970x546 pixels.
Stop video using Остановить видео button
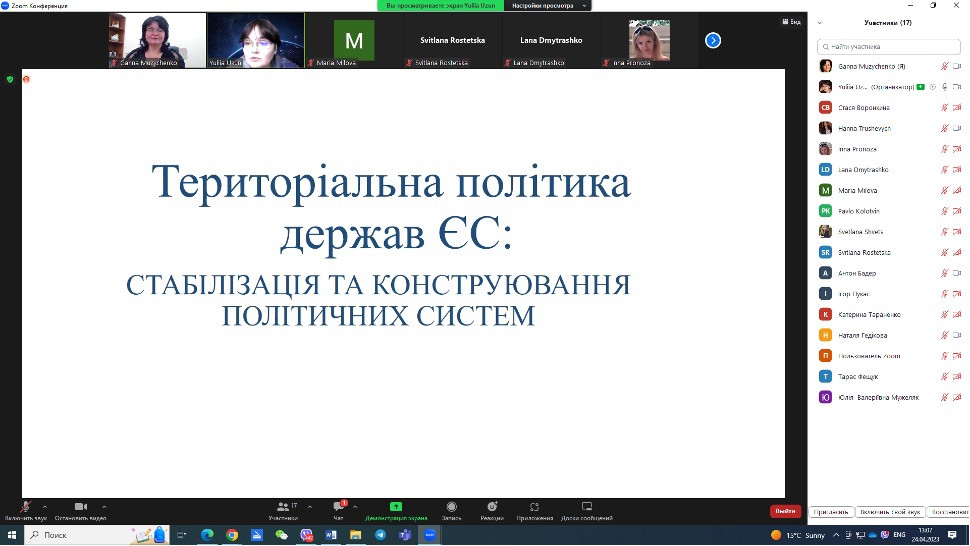click(81, 508)
